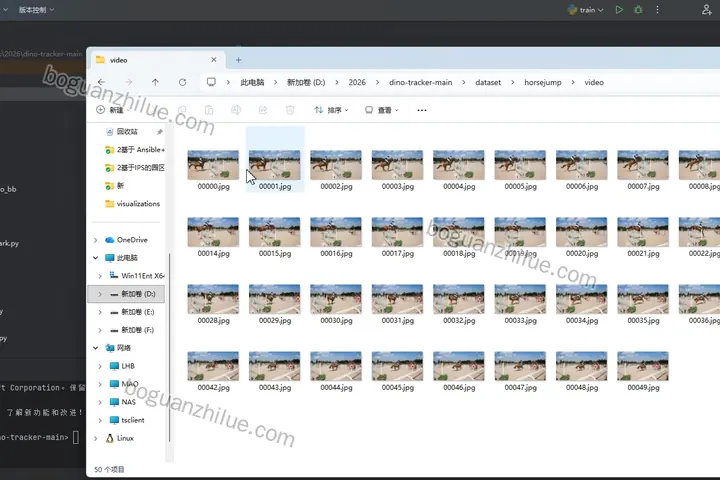Open the version control (版本控制) menu
Viewport: 720px width, 480px height.
(36, 10)
